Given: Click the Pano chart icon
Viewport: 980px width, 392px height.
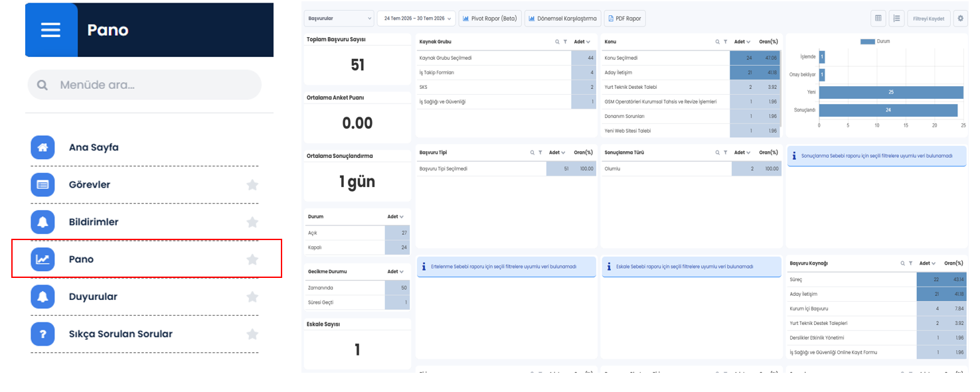Looking at the screenshot, I should point(42,259).
